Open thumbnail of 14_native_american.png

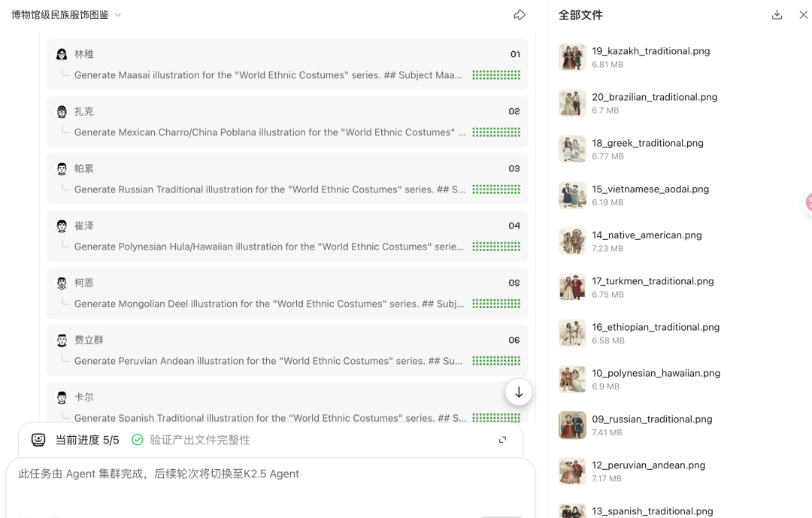pos(572,241)
